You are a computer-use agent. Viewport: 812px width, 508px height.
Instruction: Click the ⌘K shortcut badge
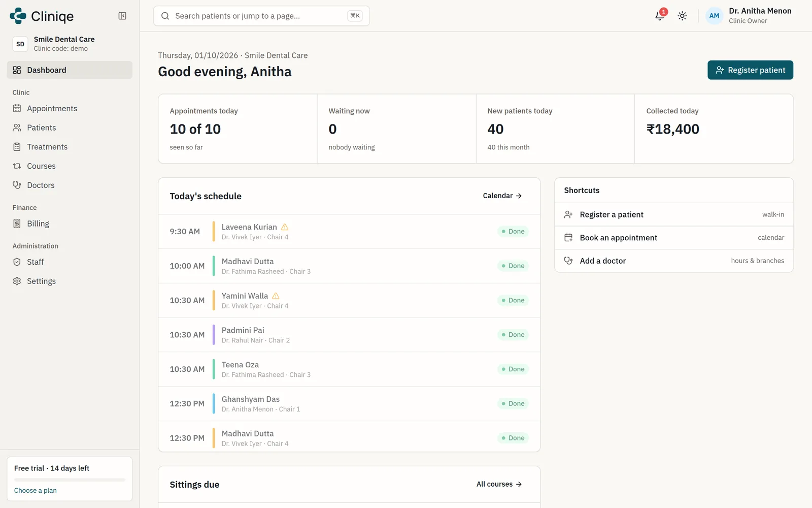coord(355,16)
